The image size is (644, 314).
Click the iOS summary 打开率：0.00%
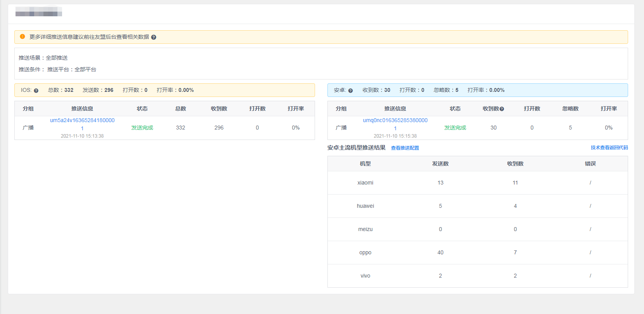(x=175, y=90)
